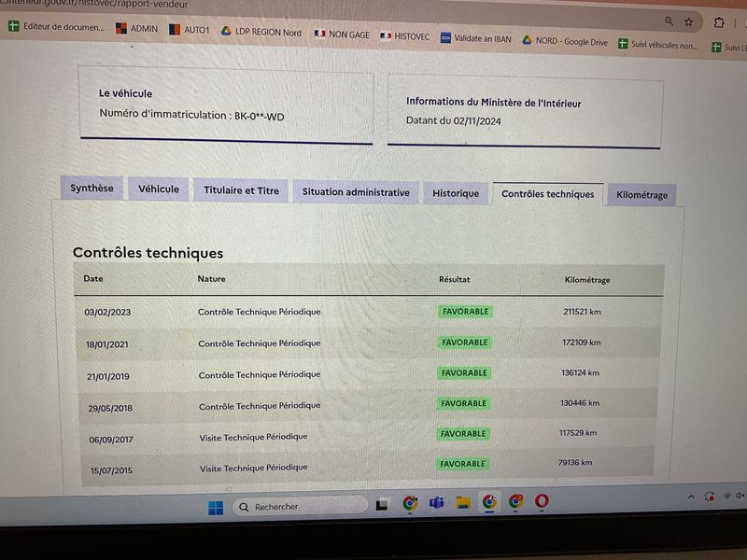Image resolution: width=747 pixels, height=560 pixels.
Task: Select the date 29/05/2018
Action: click(110, 408)
